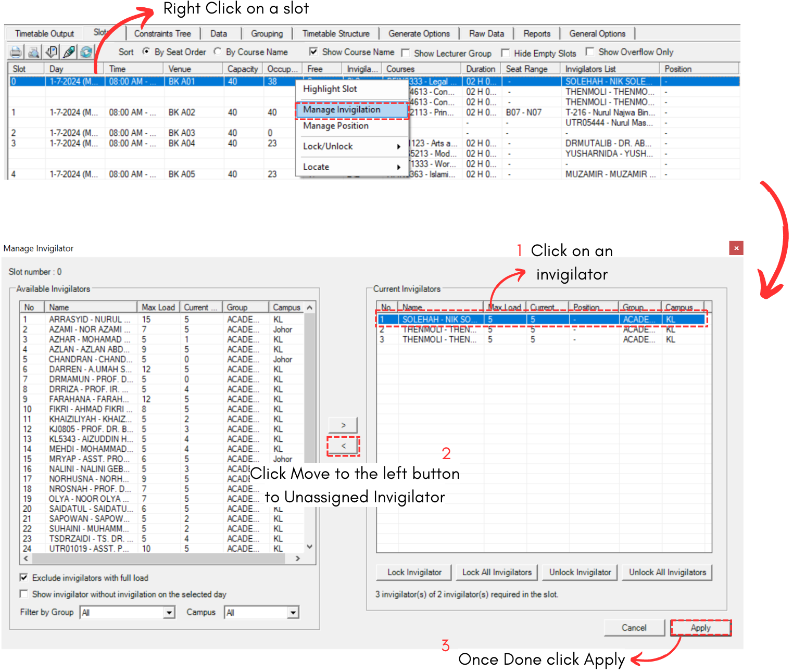Click the Lock All Invigilators button
This screenshot has width=793, height=672.
(x=497, y=572)
